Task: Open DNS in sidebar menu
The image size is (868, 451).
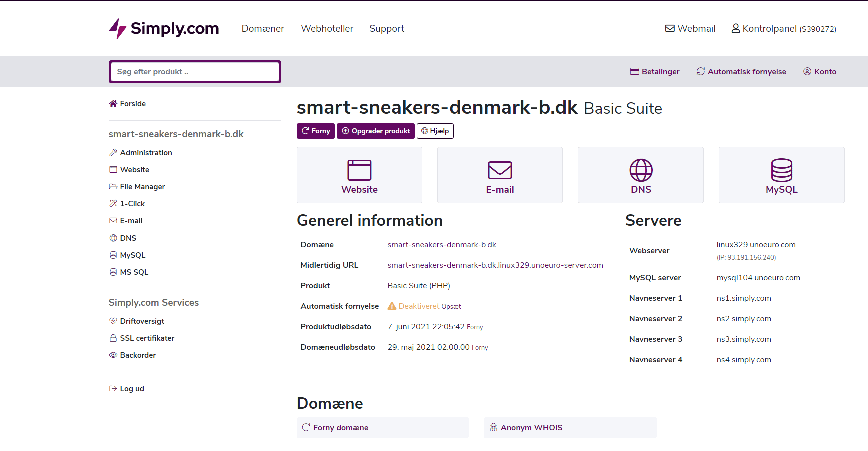Action: pos(123,238)
